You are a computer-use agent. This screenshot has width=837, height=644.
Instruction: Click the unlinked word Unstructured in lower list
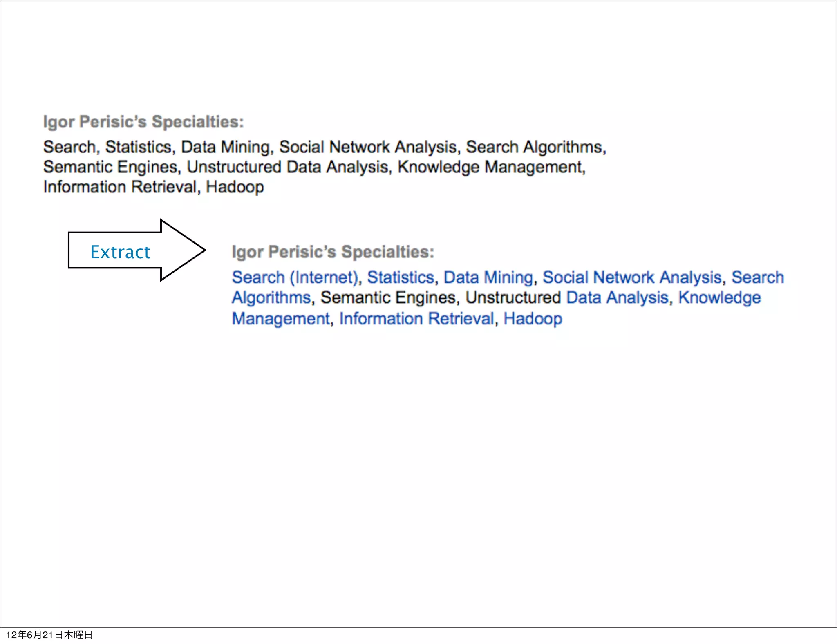[x=513, y=297]
